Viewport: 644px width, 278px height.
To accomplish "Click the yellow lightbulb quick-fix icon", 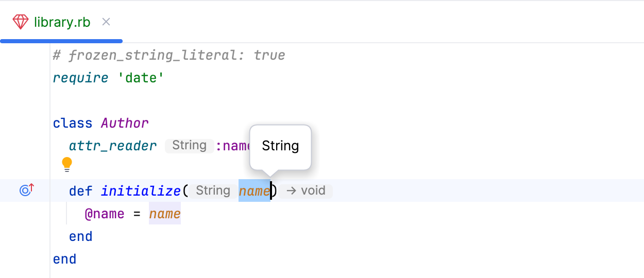I will (67, 164).
